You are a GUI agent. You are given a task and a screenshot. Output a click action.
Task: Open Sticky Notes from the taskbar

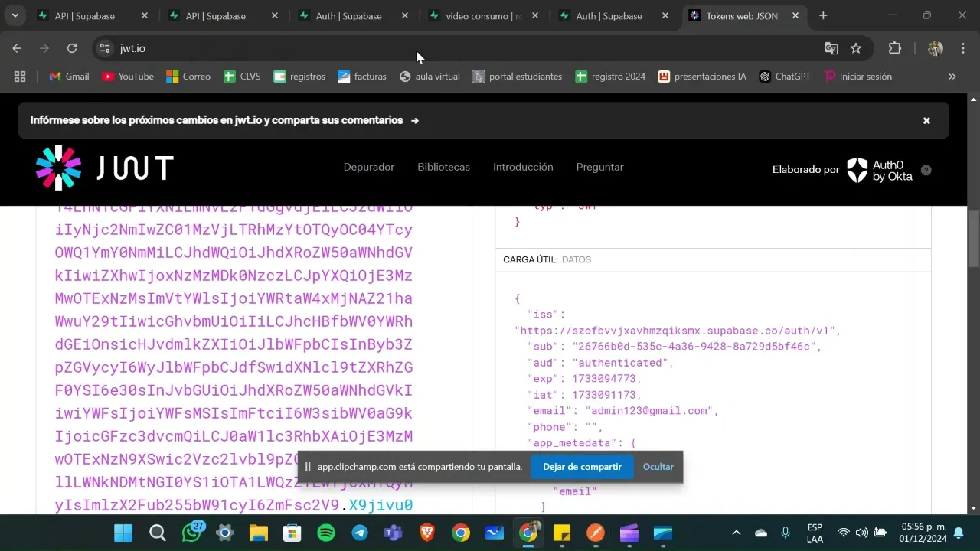click(x=562, y=533)
